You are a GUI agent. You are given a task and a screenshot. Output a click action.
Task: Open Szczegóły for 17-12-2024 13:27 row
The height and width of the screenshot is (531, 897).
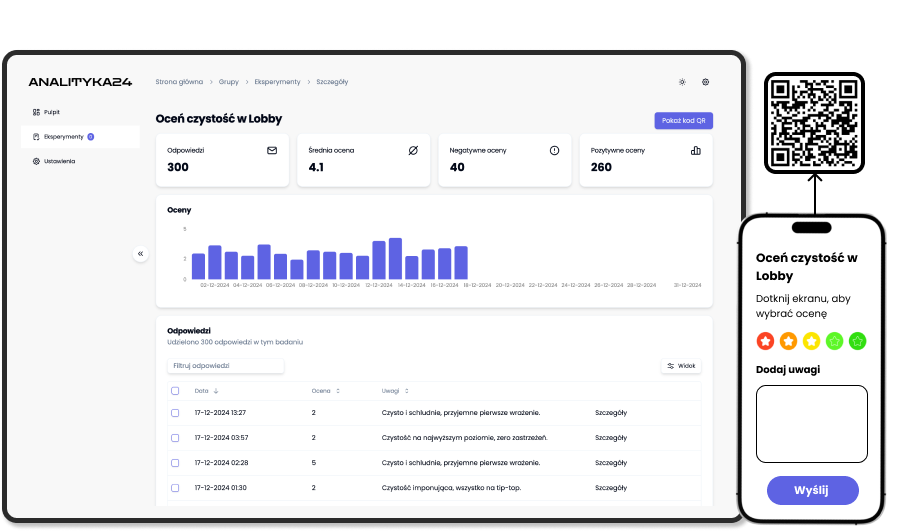(611, 413)
